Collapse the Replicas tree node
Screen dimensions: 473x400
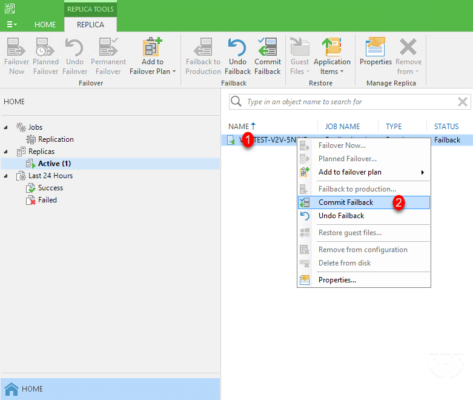click(x=6, y=152)
